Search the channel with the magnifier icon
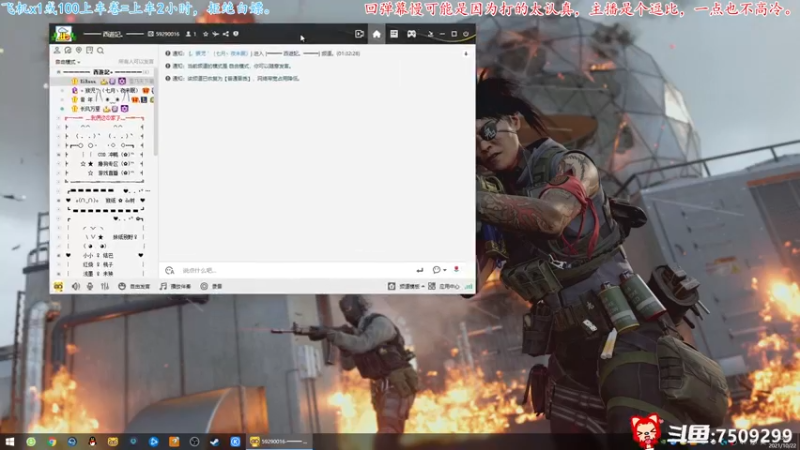 (x=101, y=51)
